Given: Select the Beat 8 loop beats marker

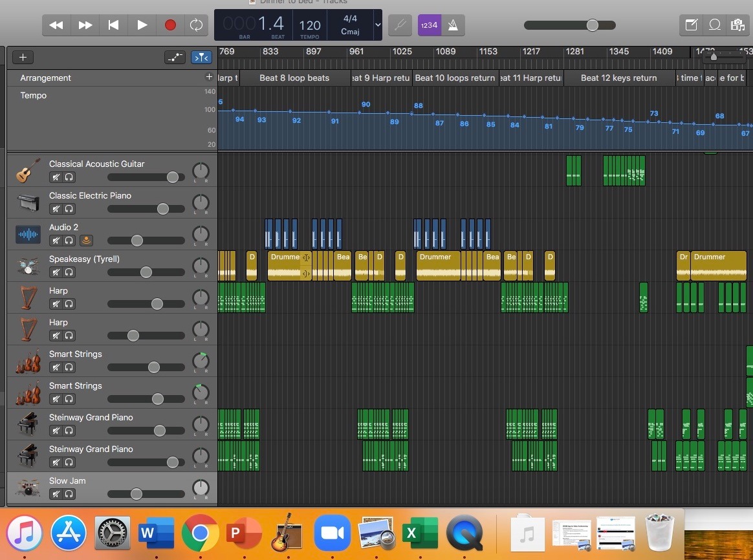Looking at the screenshot, I should tap(294, 78).
